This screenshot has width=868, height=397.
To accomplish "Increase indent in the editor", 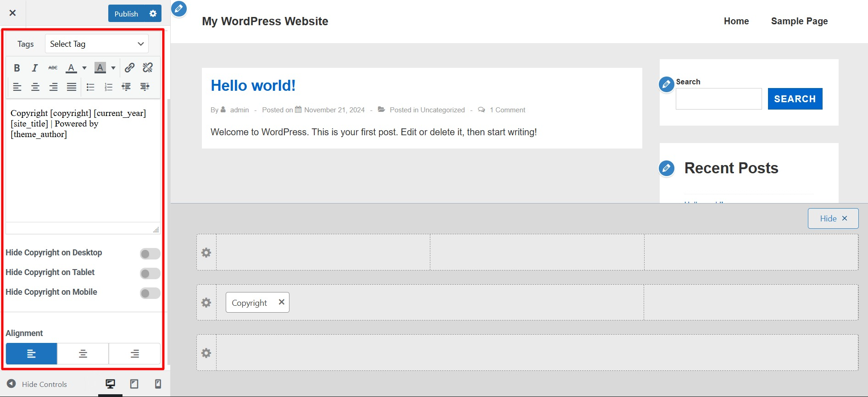I will click(x=145, y=87).
